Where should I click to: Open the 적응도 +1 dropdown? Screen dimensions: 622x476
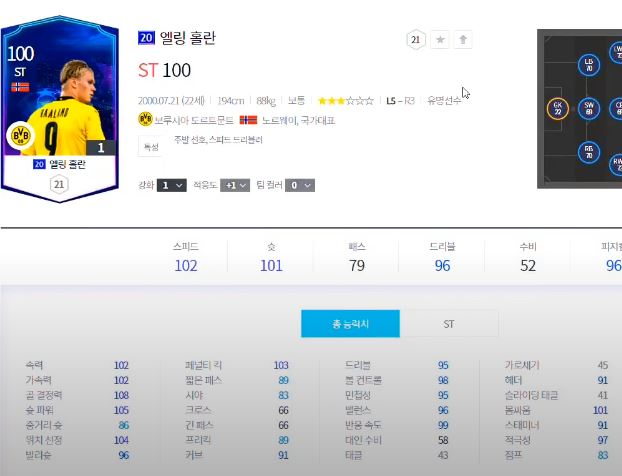pos(235,185)
